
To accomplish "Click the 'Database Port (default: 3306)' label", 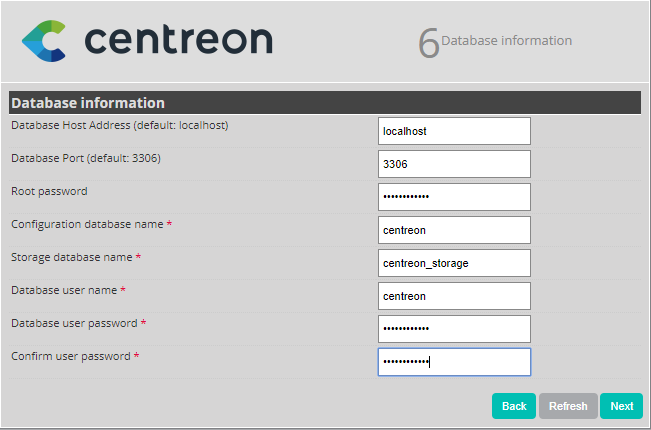I will 86,158.
